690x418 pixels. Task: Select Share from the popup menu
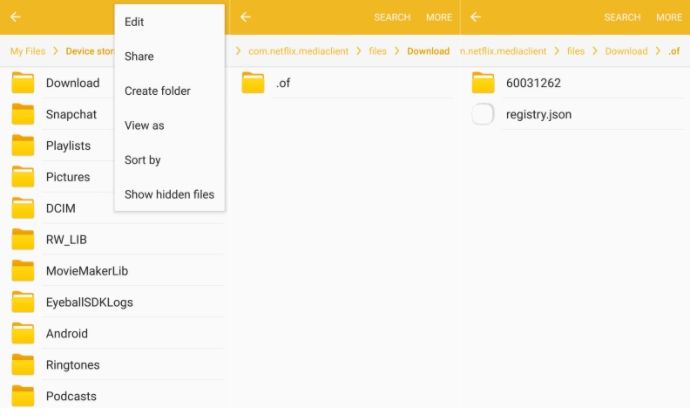(x=139, y=57)
